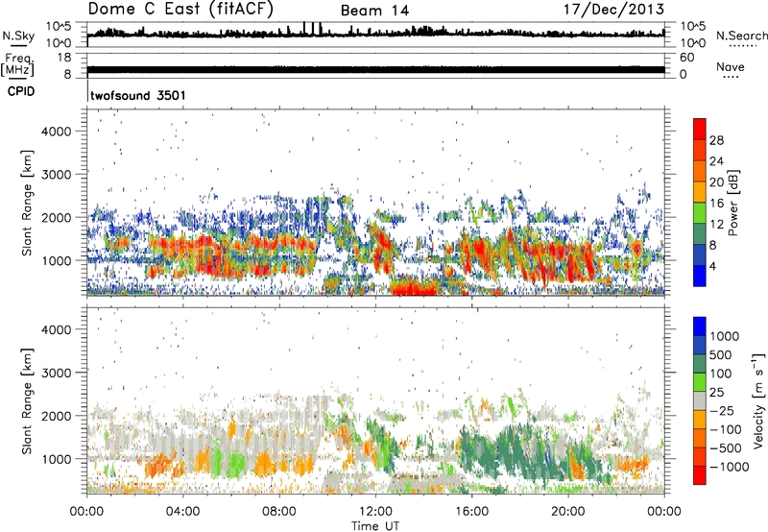768x532 pixels.
Task: Click the '-1000' velocity colorbar value
Action: click(x=729, y=467)
